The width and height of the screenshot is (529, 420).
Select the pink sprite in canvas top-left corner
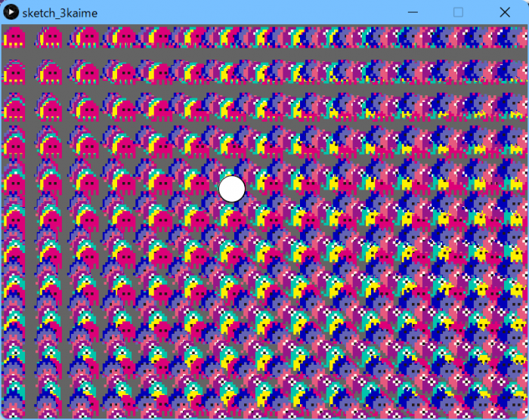(x=14, y=36)
